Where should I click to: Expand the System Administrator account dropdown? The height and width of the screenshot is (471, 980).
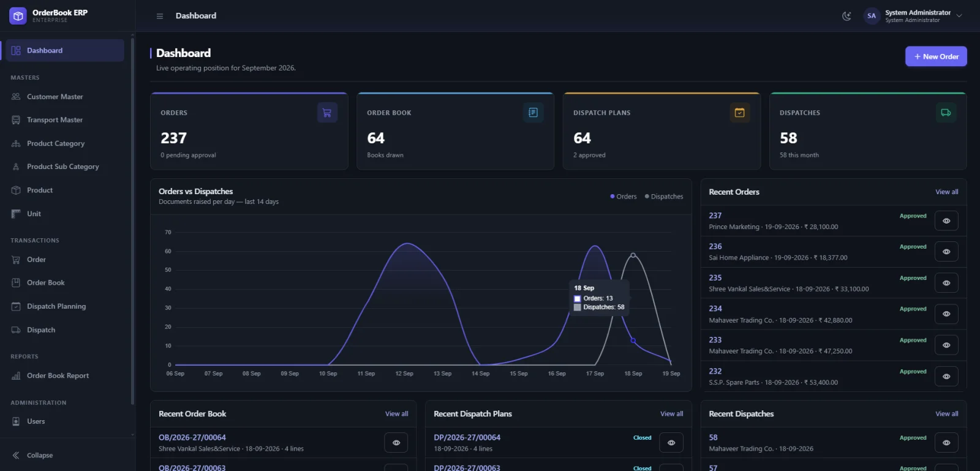959,16
